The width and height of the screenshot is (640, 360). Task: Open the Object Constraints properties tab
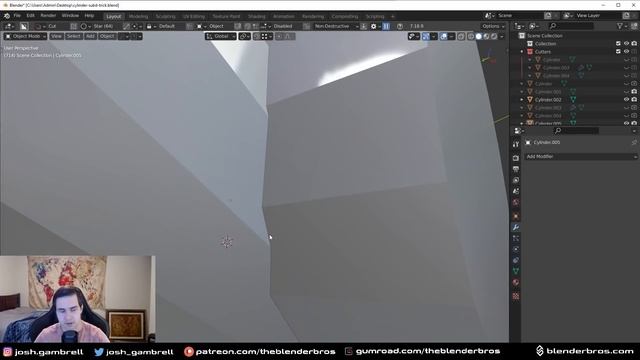(516, 260)
